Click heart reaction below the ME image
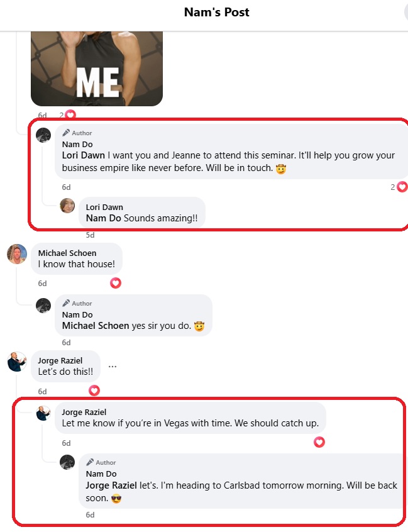 (68, 115)
